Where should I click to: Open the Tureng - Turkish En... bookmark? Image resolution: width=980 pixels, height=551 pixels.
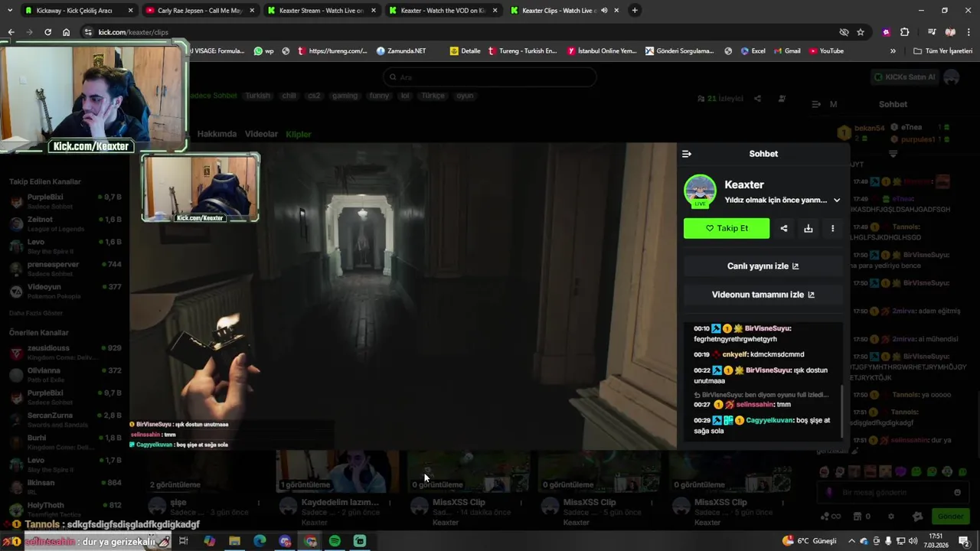click(523, 51)
